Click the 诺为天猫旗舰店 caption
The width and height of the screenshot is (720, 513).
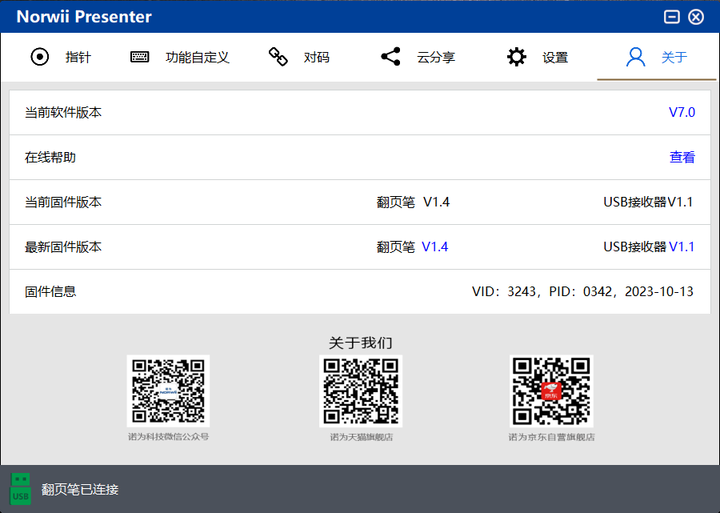click(x=361, y=437)
